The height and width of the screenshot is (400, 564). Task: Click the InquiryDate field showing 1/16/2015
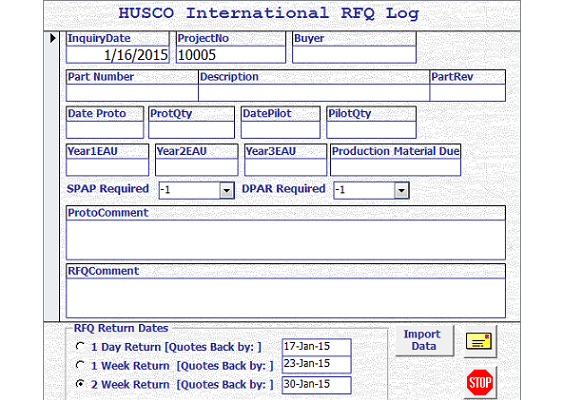click(x=118, y=55)
